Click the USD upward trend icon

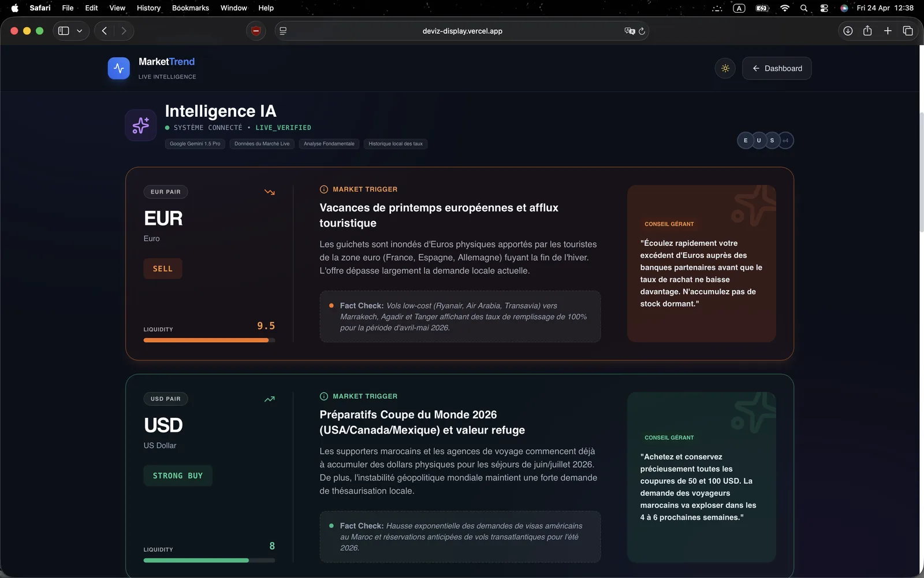(x=270, y=399)
